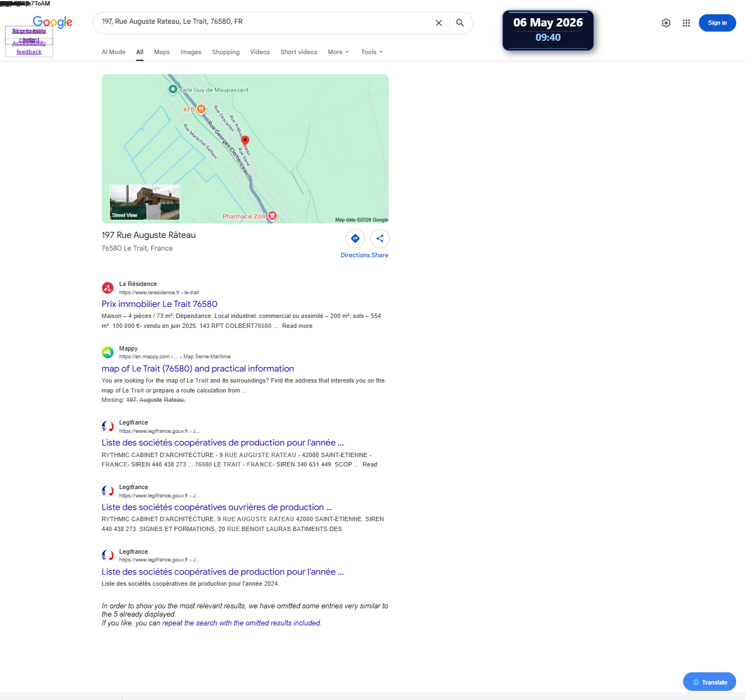The height and width of the screenshot is (700, 755).
Task: Click the 197 Rue Auguste Râteau address heading
Action: 149,235
